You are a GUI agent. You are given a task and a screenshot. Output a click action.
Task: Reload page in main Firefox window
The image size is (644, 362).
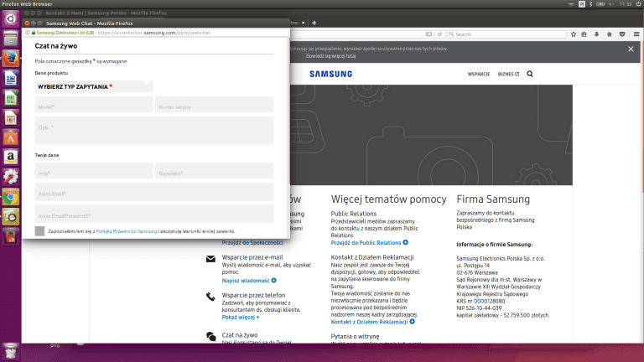[440, 34]
